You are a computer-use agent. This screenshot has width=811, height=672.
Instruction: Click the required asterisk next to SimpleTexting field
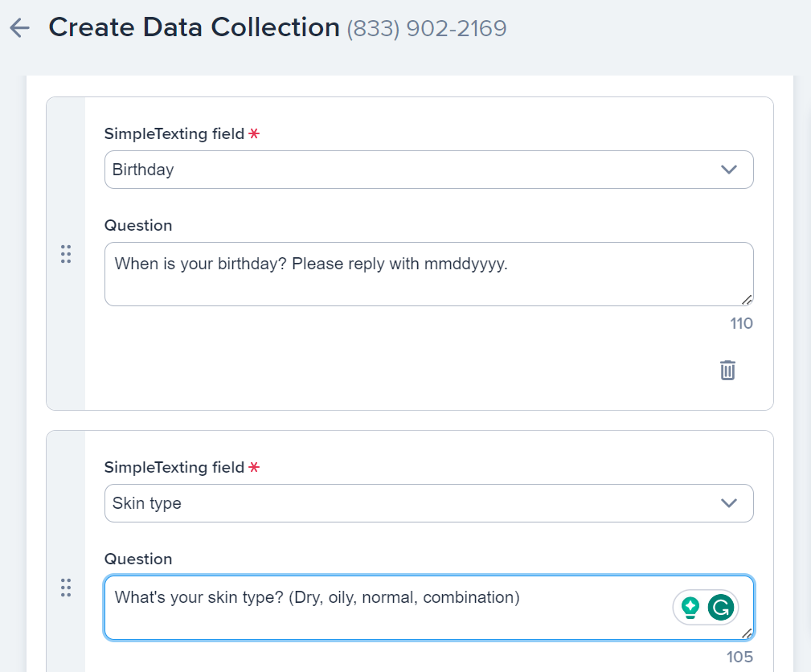[x=253, y=133]
